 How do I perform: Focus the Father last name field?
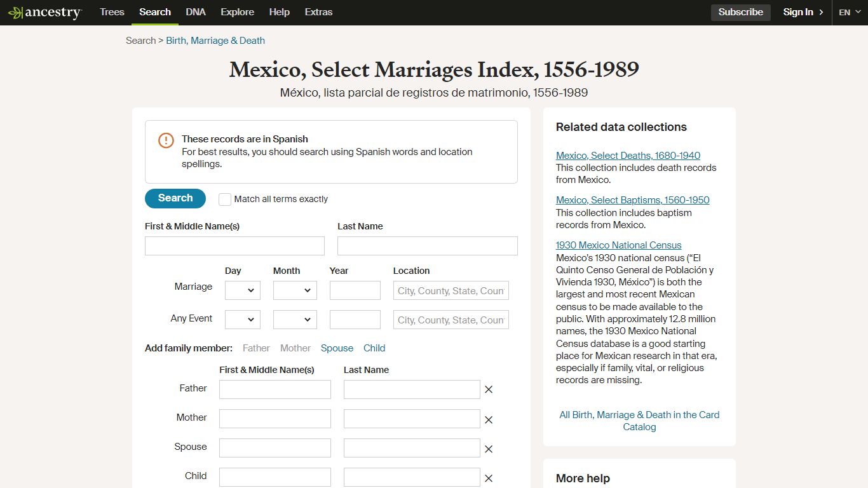[x=412, y=390]
